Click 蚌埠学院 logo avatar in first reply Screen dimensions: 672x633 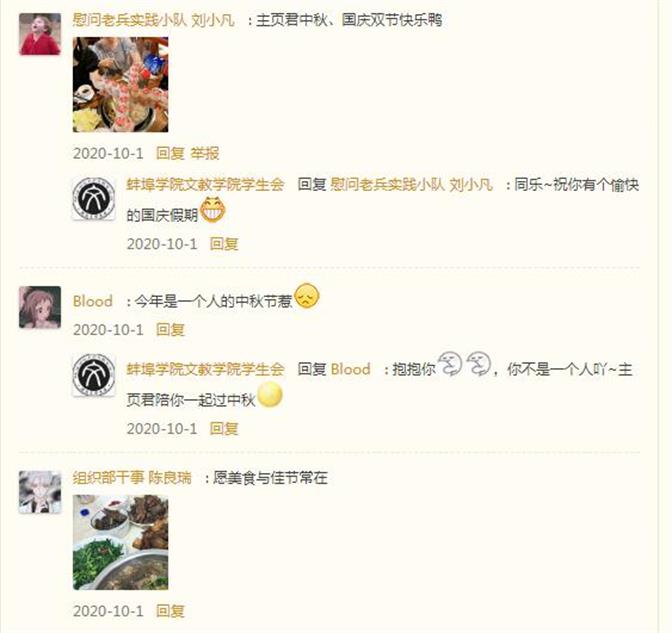[93, 198]
